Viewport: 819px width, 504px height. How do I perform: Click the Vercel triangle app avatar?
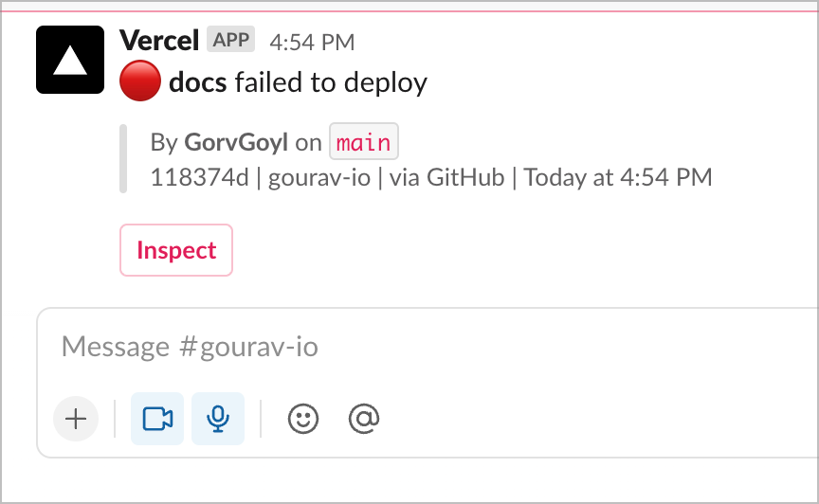point(70,60)
